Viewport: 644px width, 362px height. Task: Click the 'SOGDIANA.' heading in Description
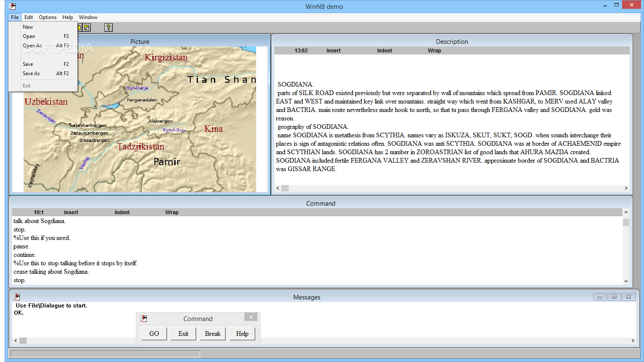(295, 84)
